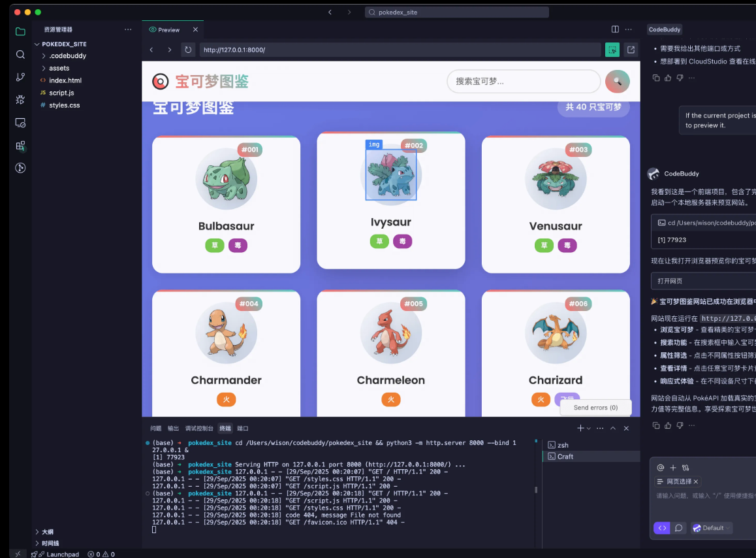Split the editor layout
This screenshot has height=558, width=756.
[x=615, y=29]
